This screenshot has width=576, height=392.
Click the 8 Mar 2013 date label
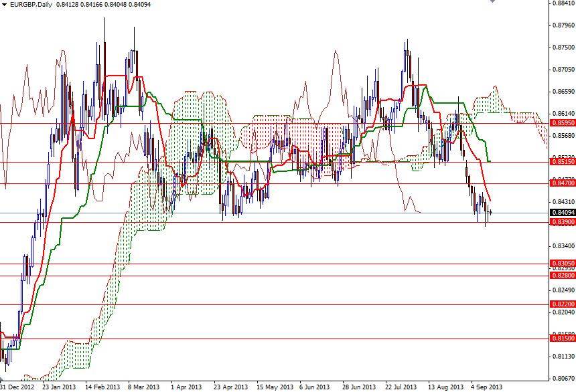(143, 387)
